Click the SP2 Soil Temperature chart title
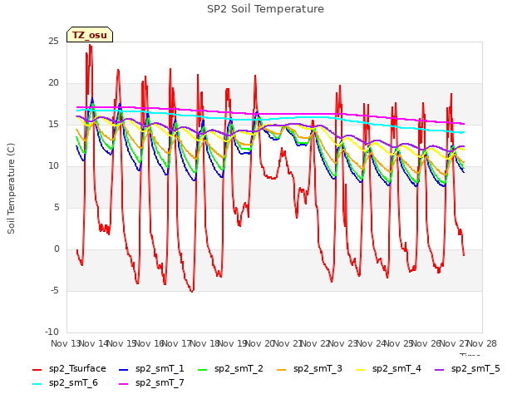 click(x=265, y=9)
